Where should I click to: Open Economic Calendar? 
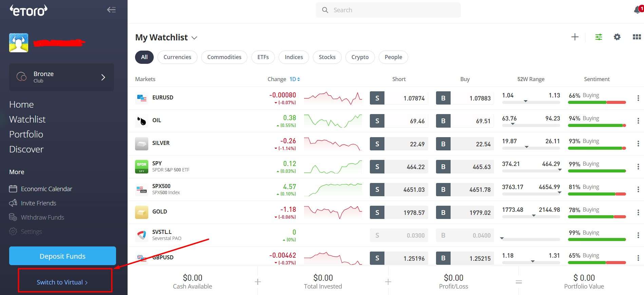click(41, 189)
